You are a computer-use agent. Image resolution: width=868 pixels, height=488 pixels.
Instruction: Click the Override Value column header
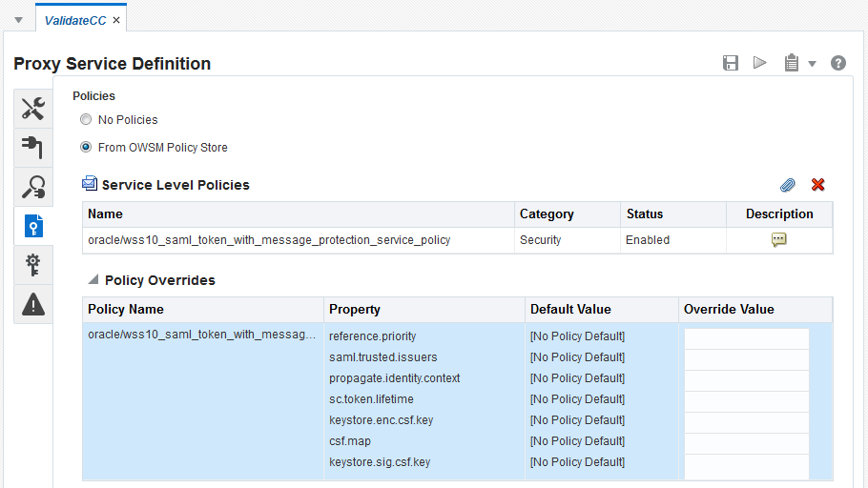click(x=755, y=309)
